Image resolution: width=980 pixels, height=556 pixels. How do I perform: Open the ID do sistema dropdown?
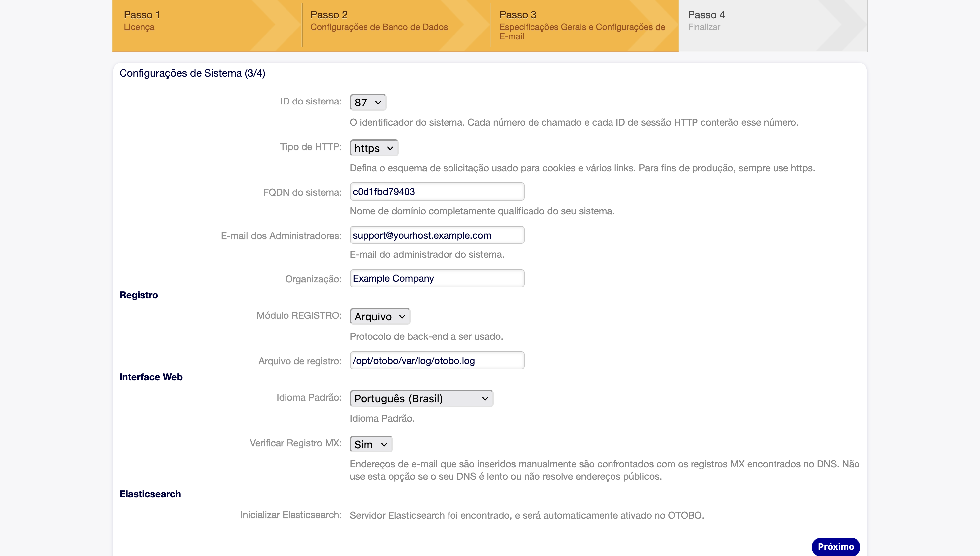point(367,102)
